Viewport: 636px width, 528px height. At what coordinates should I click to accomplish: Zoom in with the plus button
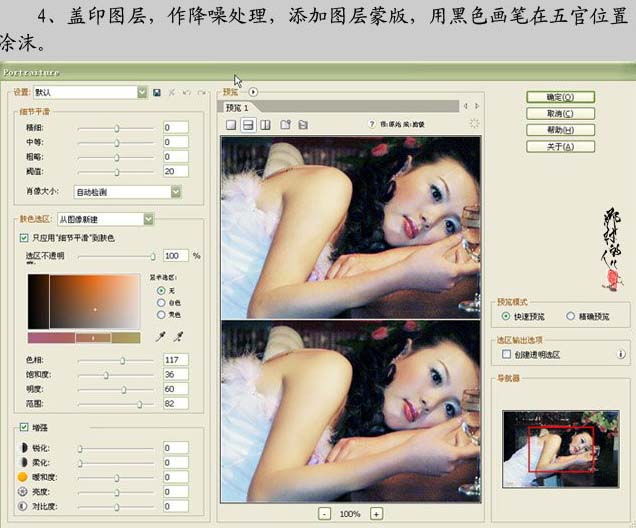376,514
